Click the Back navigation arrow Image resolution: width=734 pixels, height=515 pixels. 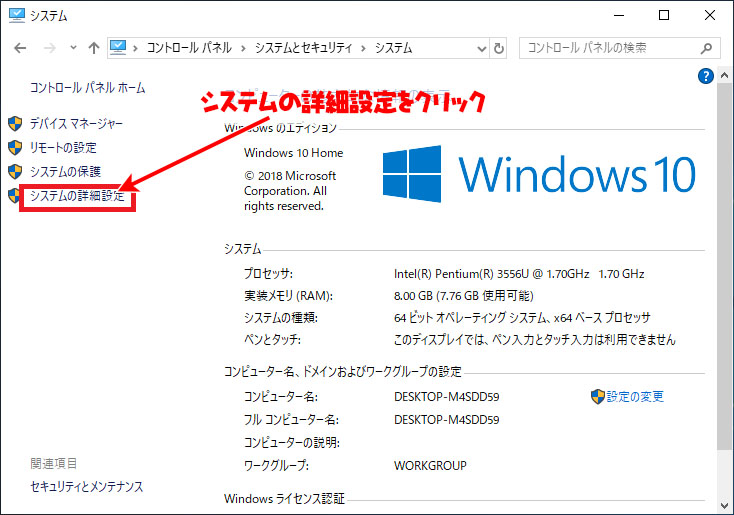pos(20,48)
